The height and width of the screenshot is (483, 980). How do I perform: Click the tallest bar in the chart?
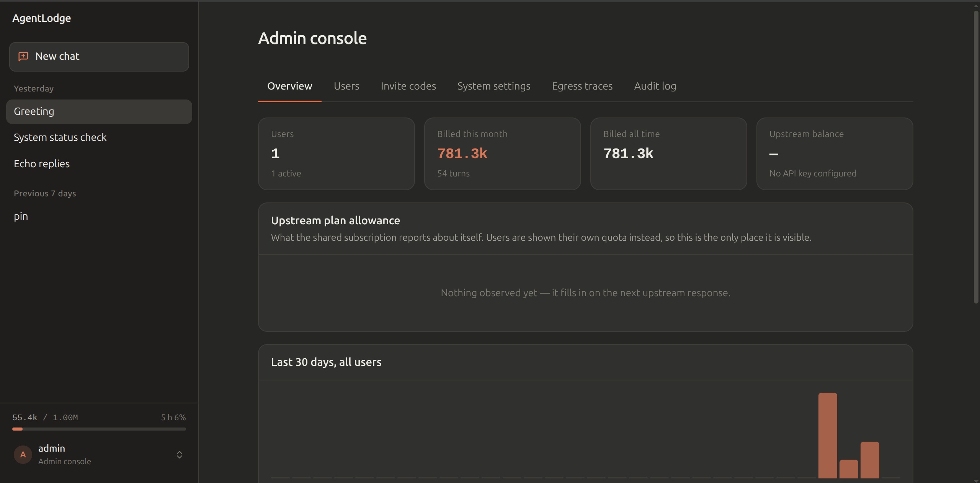pyautogui.click(x=828, y=436)
